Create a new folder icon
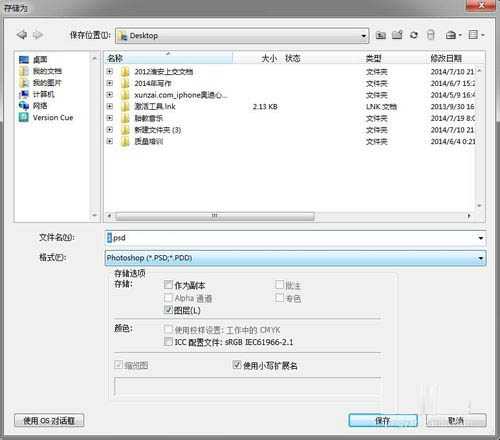The width and height of the screenshot is (500, 440). (397, 35)
